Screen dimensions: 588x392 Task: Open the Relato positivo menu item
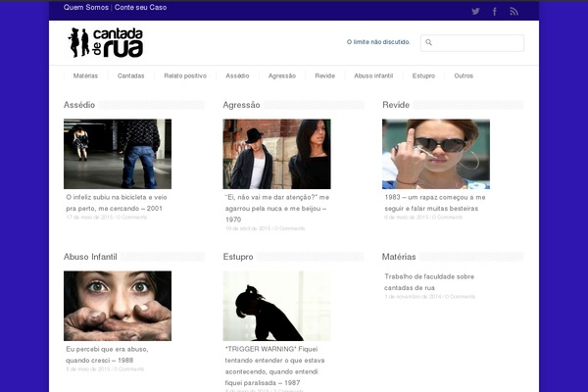[x=185, y=75]
